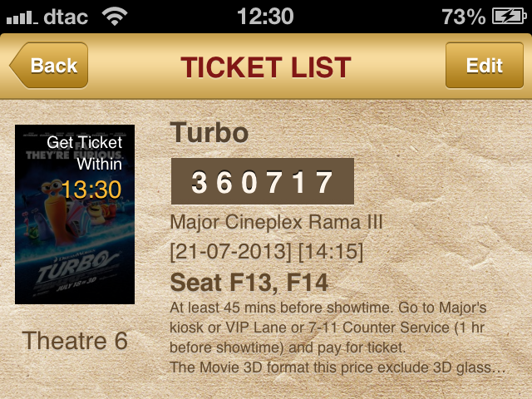Tap the Theatre 6 label

[x=75, y=340]
